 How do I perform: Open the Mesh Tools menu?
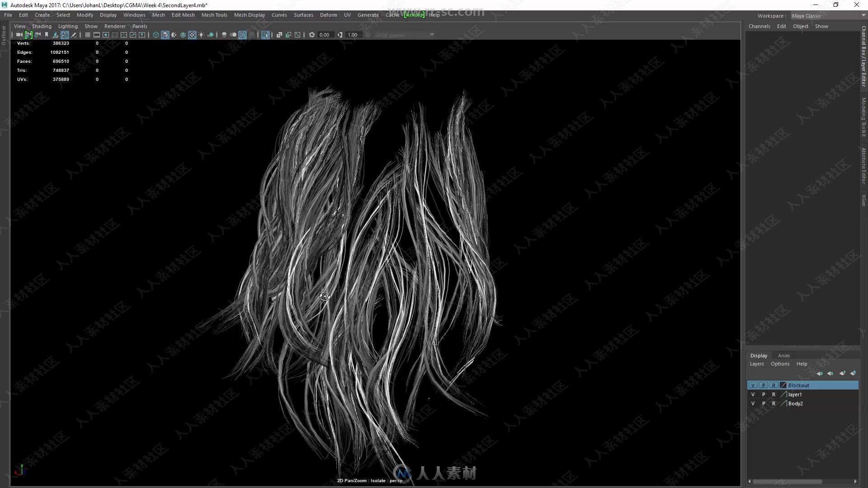tap(214, 15)
